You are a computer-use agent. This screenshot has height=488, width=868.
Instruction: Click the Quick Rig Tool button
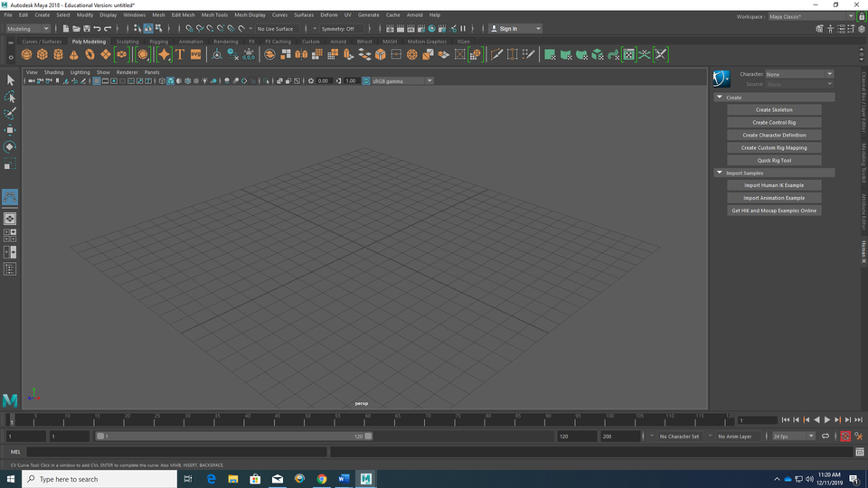[x=774, y=161]
